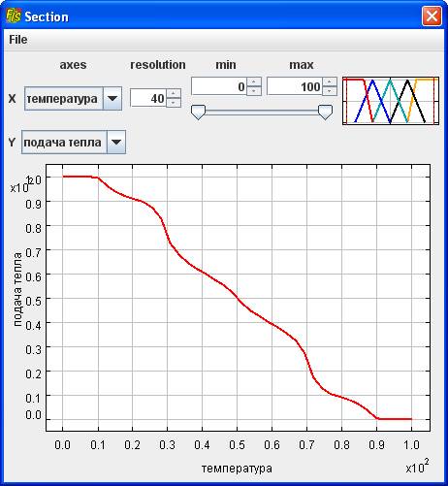Viewport: 448px width, 486px height.
Task: Expand the Y axis подача тепла dropdown arrow
Action: point(116,142)
